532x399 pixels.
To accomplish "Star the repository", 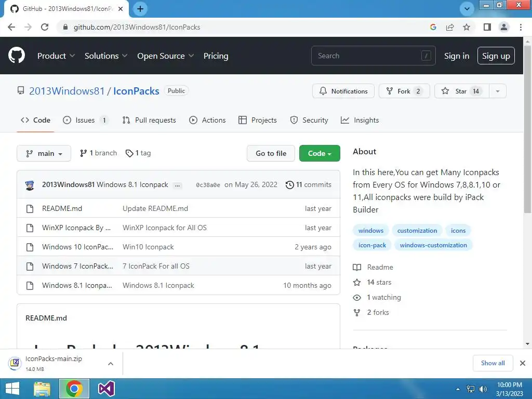I will 461,91.
